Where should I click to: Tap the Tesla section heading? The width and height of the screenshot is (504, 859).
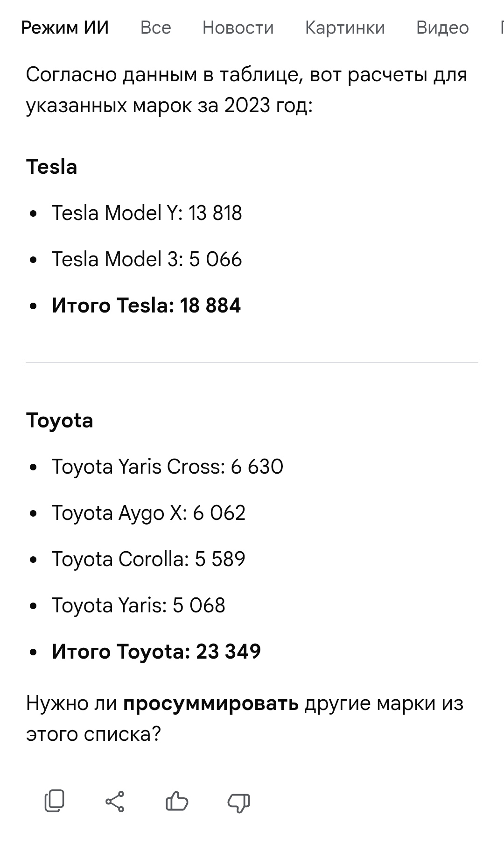click(52, 167)
